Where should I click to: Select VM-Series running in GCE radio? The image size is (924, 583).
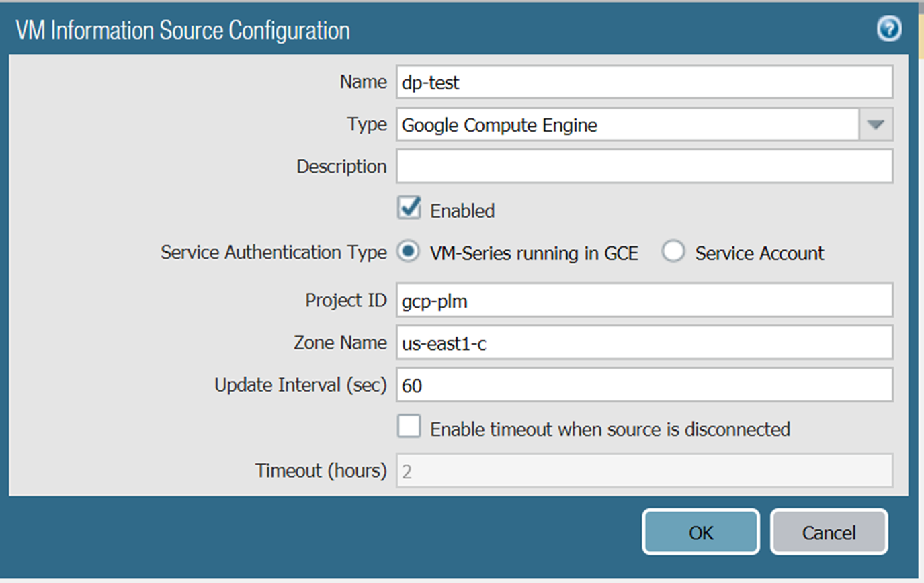point(407,253)
